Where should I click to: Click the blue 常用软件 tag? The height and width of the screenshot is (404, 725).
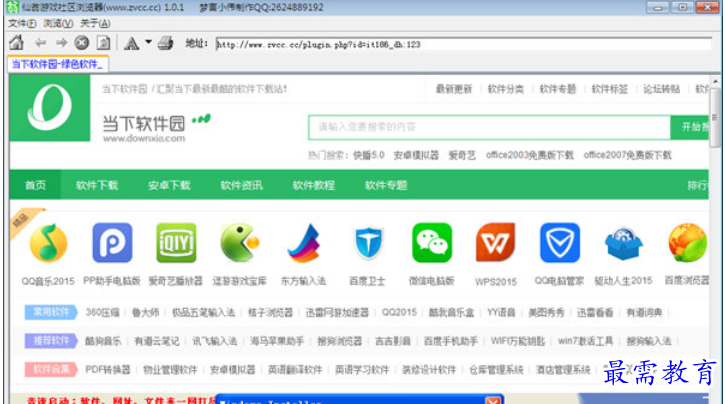click(51, 312)
